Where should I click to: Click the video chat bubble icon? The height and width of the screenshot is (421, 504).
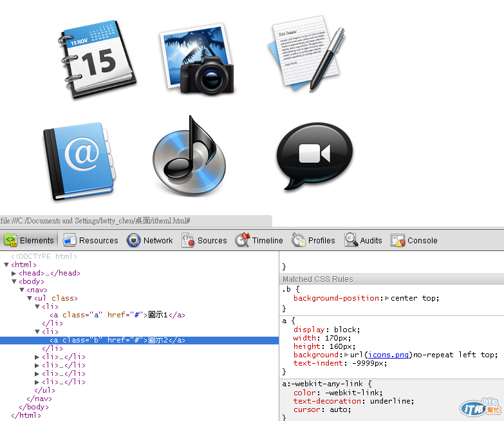[x=314, y=156]
